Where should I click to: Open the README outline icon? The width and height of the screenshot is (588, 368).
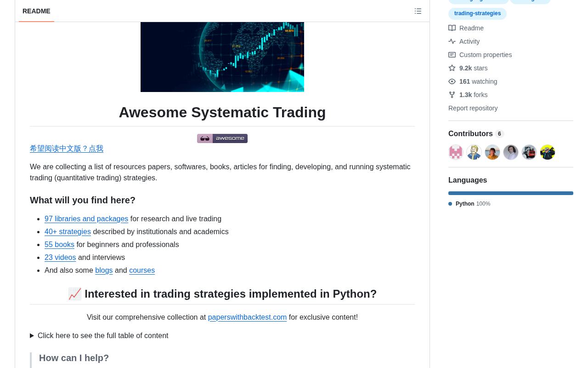pyautogui.click(x=418, y=11)
